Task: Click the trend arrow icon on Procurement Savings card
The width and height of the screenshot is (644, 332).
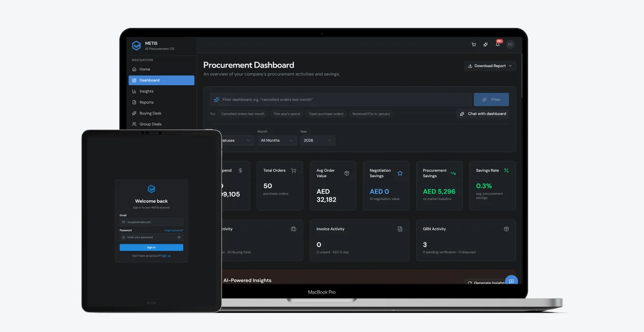Action: tap(453, 173)
